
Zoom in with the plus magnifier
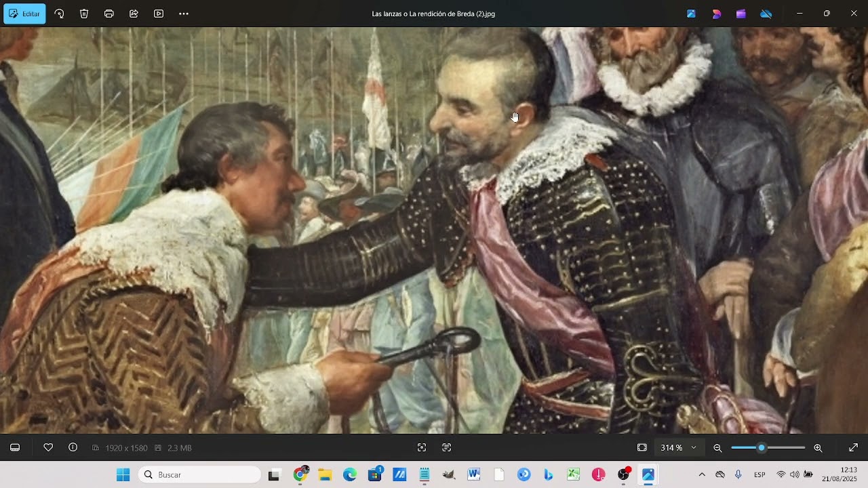point(818,448)
